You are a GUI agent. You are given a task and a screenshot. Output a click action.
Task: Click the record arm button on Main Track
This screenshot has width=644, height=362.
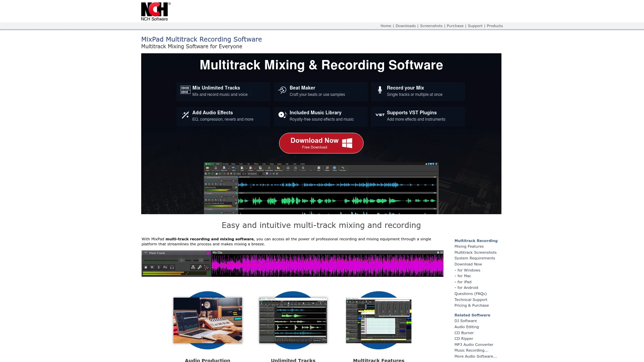point(146,267)
